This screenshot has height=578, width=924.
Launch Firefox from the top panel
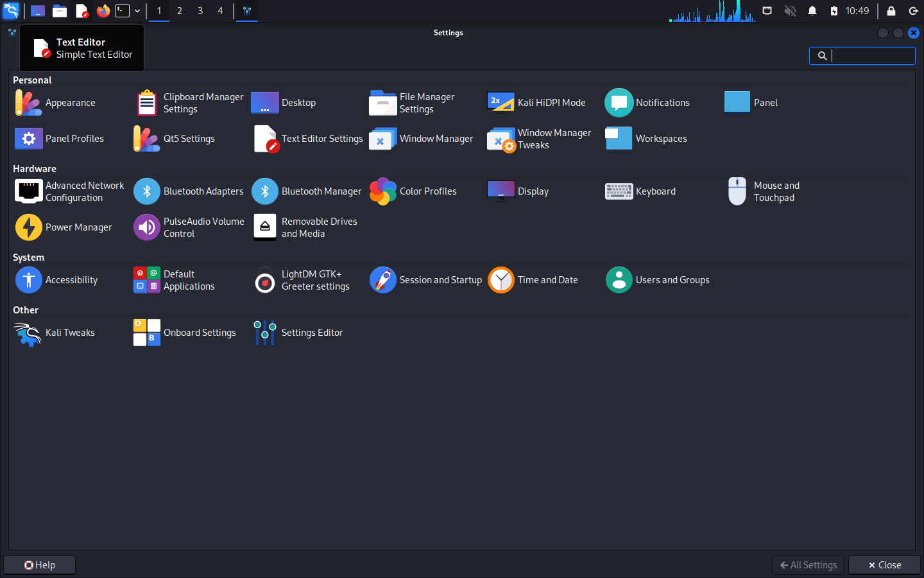(103, 11)
